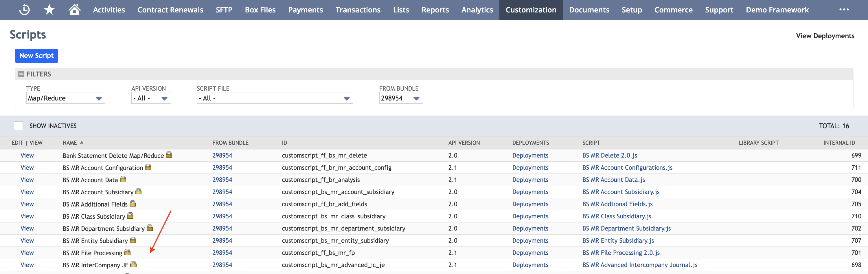Open Deployments for BS MR Class Subsidiary
Image resolution: width=868 pixels, height=274 pixels.
click(x=530, y=216)
